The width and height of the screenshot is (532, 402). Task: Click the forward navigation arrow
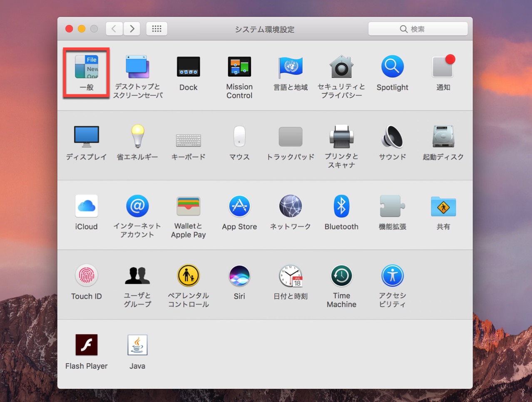coord(132,29)
